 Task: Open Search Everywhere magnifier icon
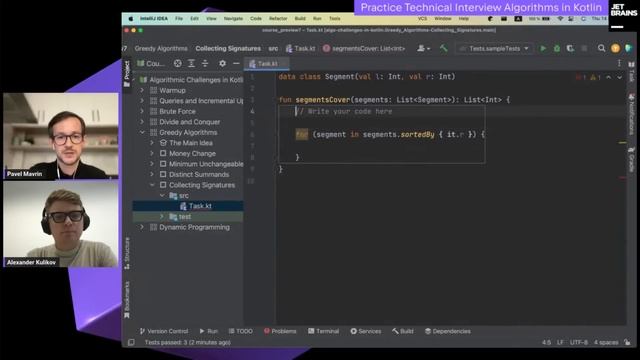[x=601, y=49]
